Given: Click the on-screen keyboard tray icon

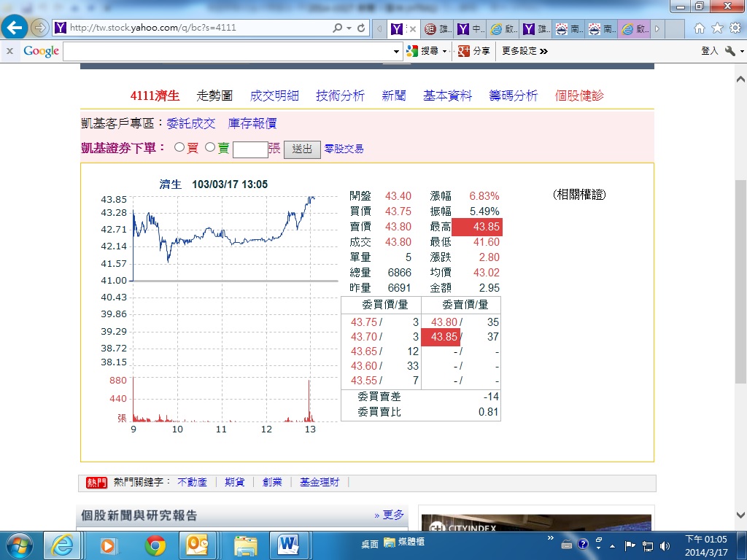Looking at the screenshot, I should [x=566, y=544].
